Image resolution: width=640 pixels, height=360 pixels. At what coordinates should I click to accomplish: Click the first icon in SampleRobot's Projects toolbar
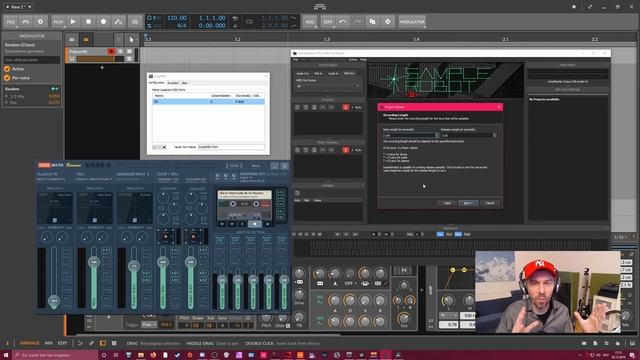tap(297, 107)
